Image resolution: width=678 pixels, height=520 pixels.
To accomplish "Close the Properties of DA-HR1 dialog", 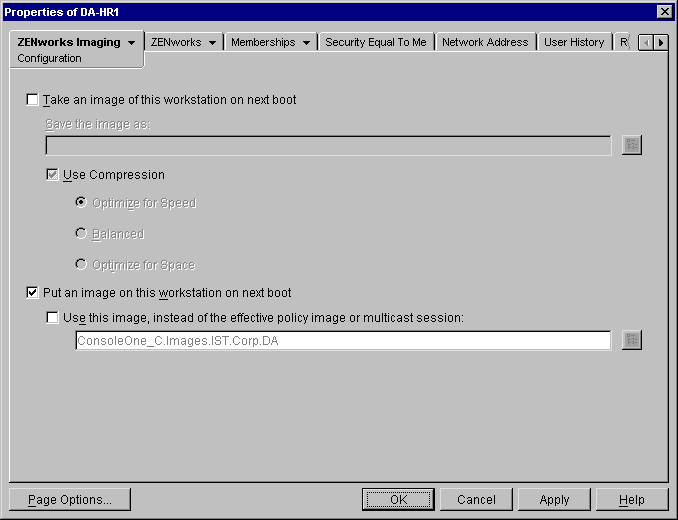I will coord(664,12).
